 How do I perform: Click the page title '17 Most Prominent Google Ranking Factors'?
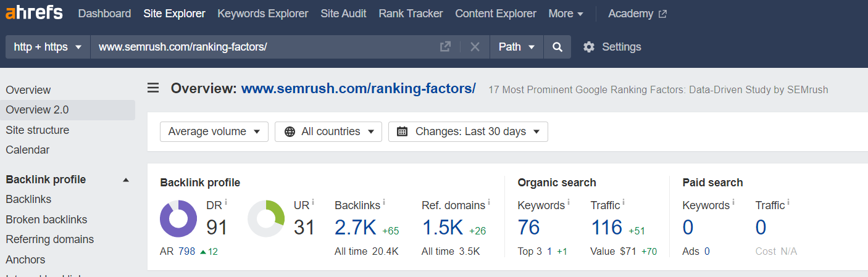[x=658, y=90]
